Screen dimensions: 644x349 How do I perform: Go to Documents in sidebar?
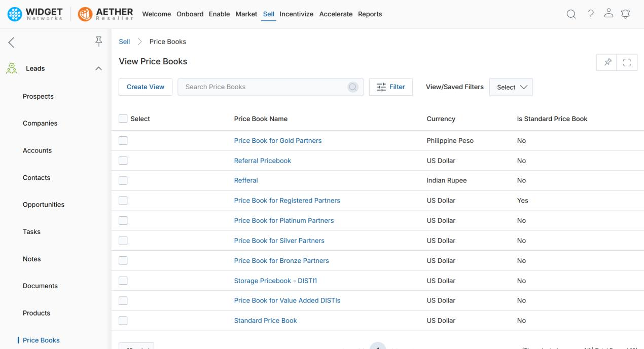tap(40, 286)
